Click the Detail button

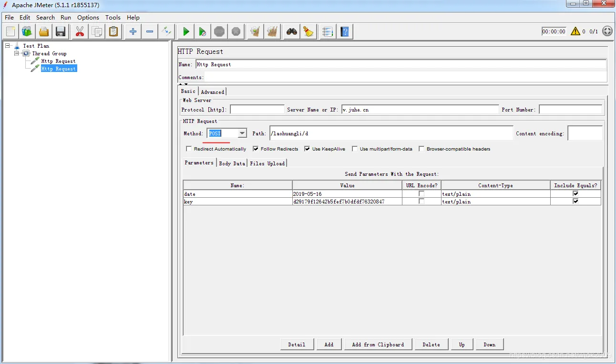pyautogui.click(x=297, y=344)
